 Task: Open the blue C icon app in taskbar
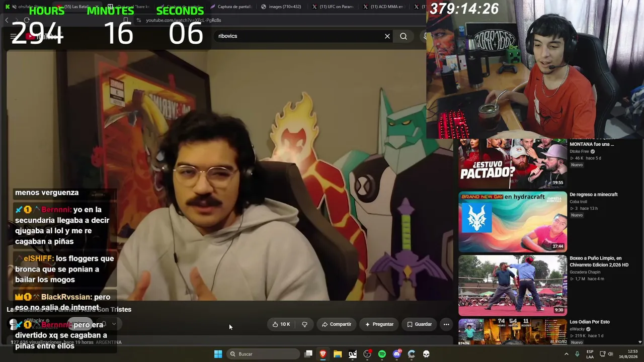pos(412,354)
